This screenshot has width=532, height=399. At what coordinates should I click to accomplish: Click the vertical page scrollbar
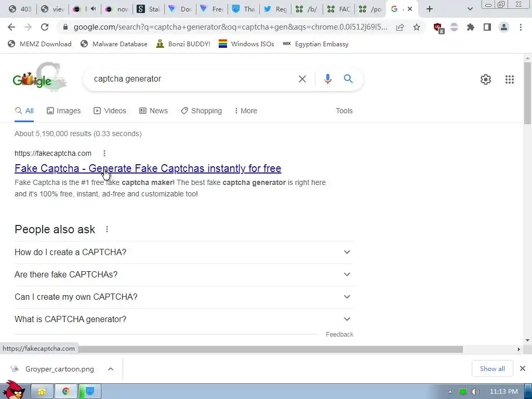pyautogui.click(x=527, y=93)
